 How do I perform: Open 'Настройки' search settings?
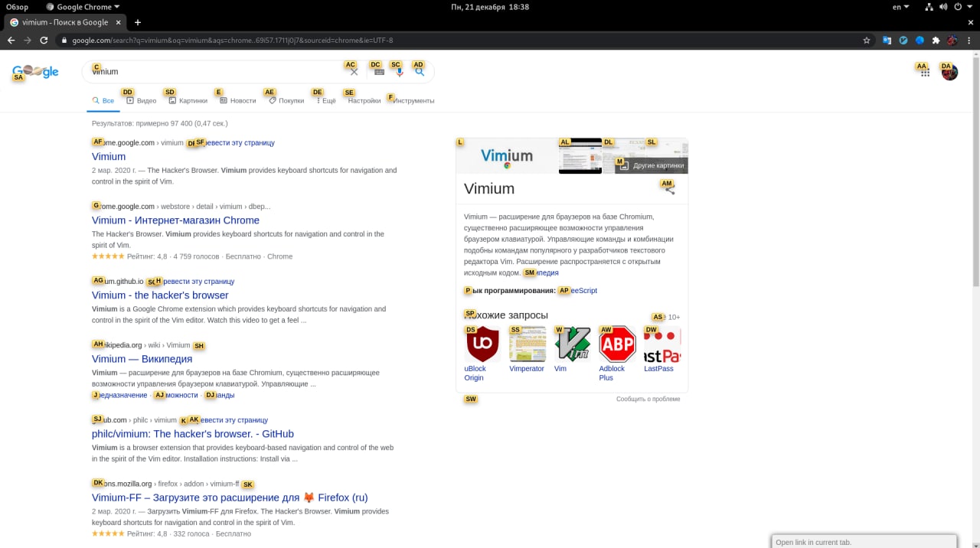click(364, 100)
